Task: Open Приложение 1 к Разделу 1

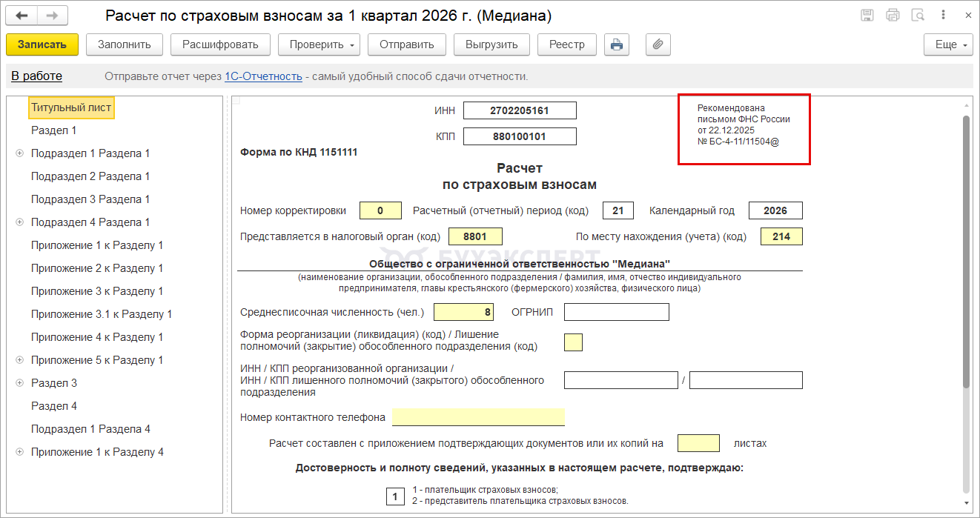Action: (97, 245)
